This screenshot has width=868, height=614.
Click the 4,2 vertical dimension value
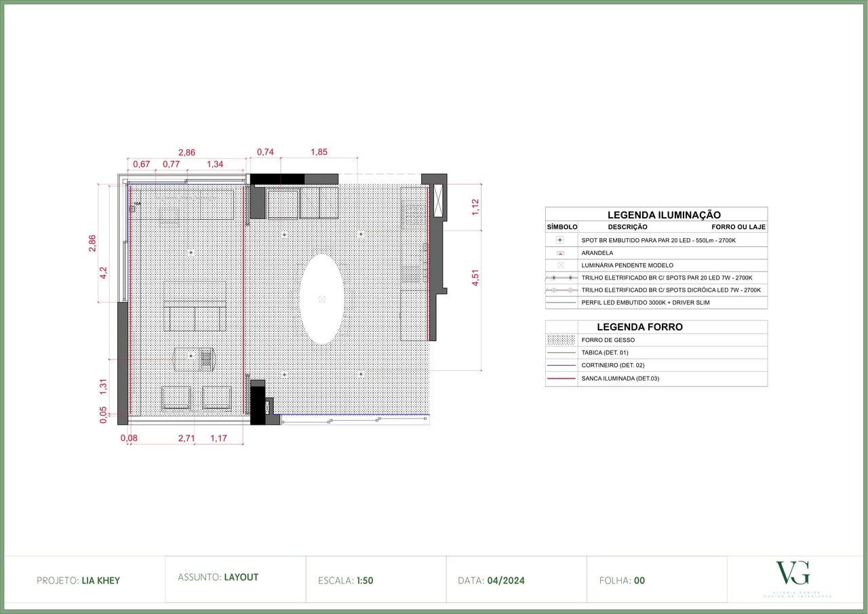click(x=104, y=273)
